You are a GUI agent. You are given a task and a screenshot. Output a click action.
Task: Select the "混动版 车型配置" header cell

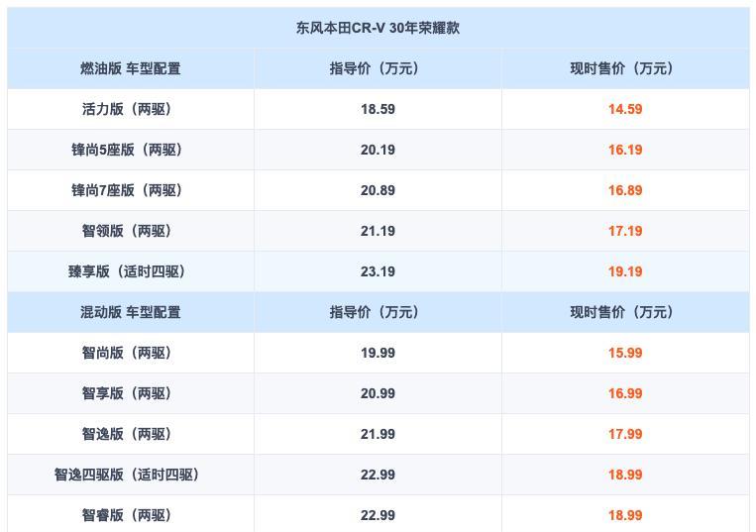pos(130,312)
